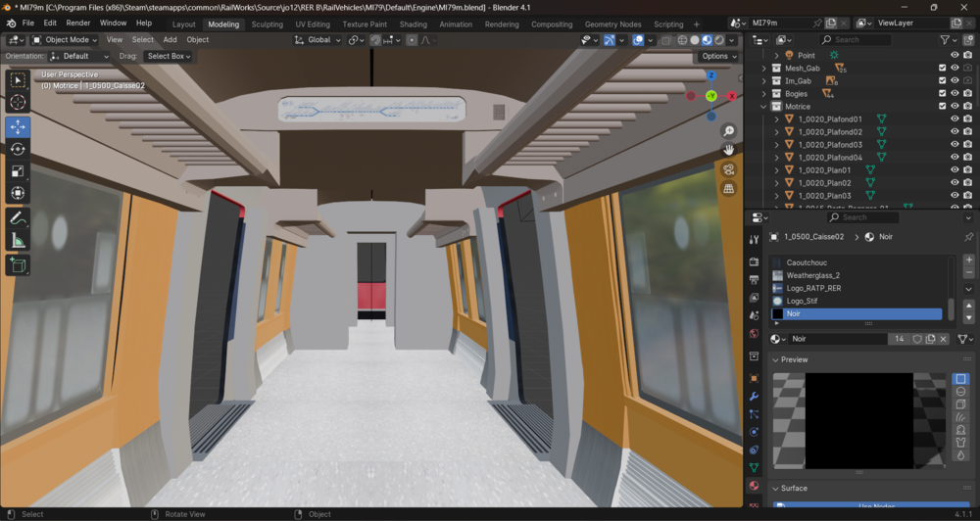
Task: Open the Material properties tab
Action: (755, 486)
